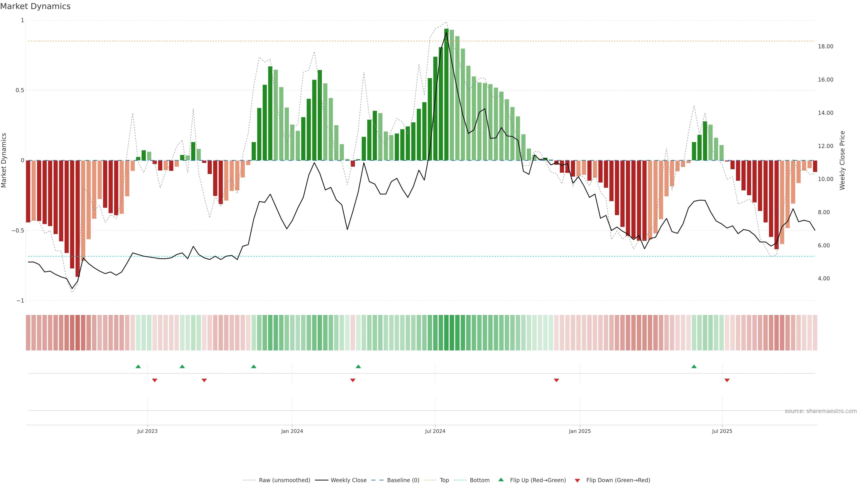Toggle the Baseline (0) legend entry

tap(403, 480)
